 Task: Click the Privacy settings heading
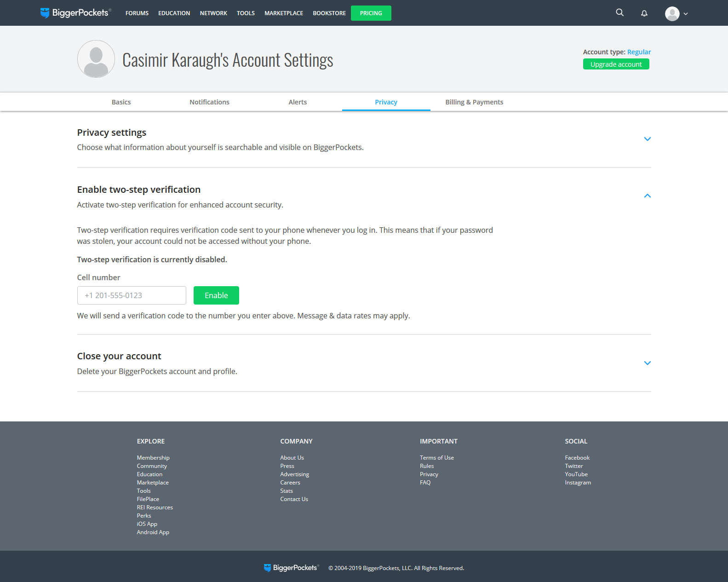coord(112,133)
